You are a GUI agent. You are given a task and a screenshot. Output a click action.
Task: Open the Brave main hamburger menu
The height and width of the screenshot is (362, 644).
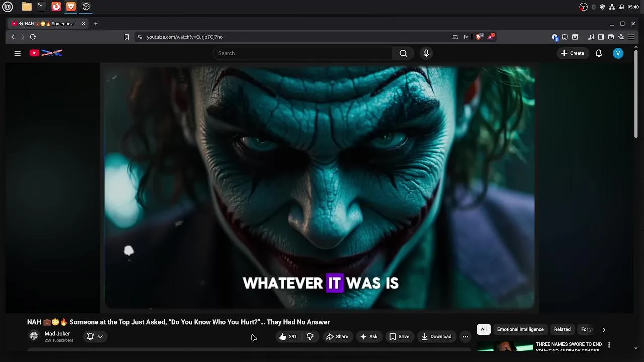coord(631,37)
